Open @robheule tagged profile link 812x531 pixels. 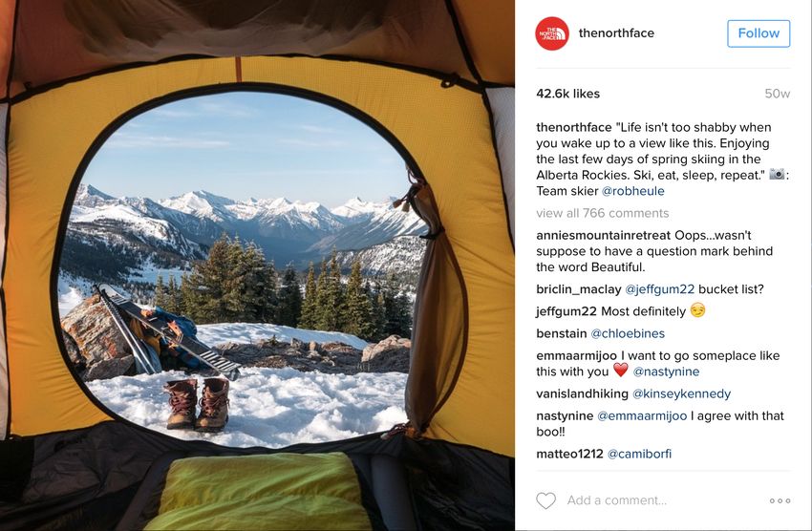click(632, 191)
